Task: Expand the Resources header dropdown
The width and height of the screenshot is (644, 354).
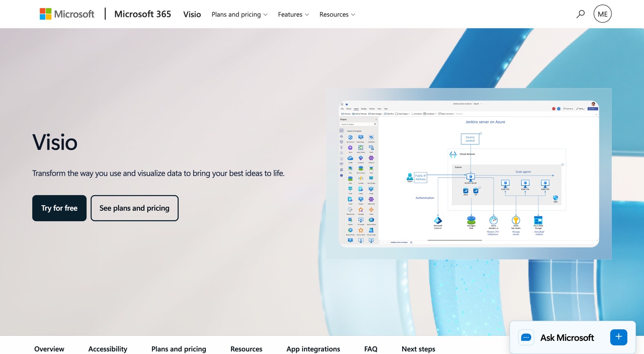Action: click(337, 14)
